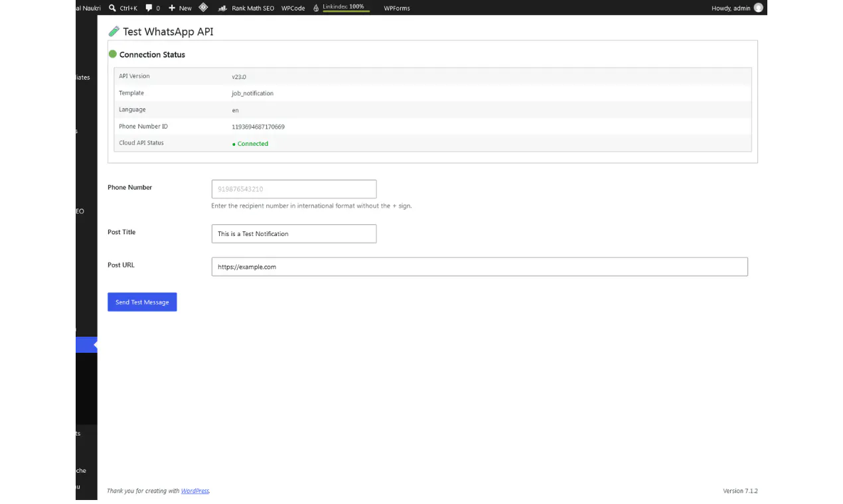The image size is (843, 504).
Task: Open the WPCode admin bar menu
Action: coord(293,8)
